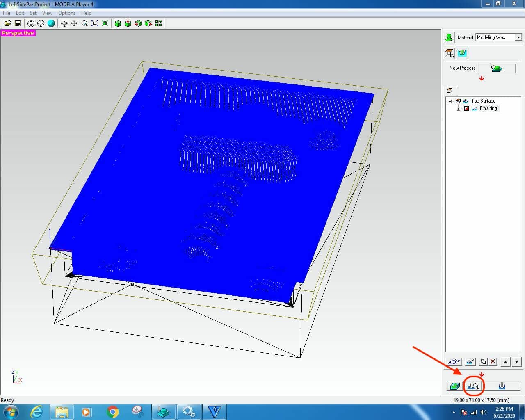Open the File menu
This screenshot has height=420, width=525.
point(7,13)
